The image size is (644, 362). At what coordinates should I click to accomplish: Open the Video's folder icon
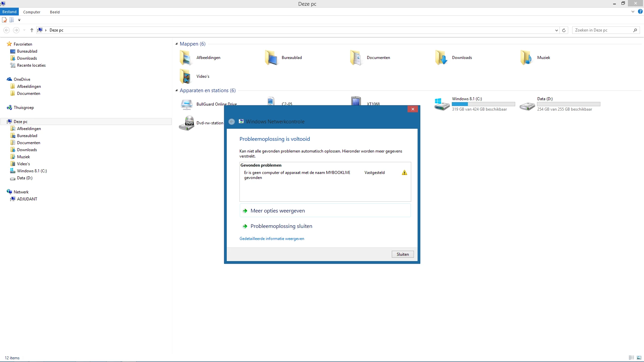point(185,76)
